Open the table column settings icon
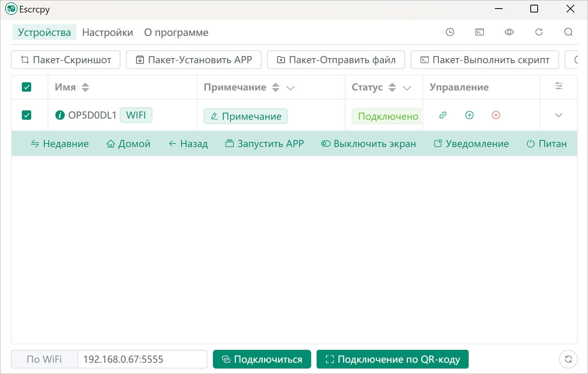 pyautogui.click(x=559, y=86)
